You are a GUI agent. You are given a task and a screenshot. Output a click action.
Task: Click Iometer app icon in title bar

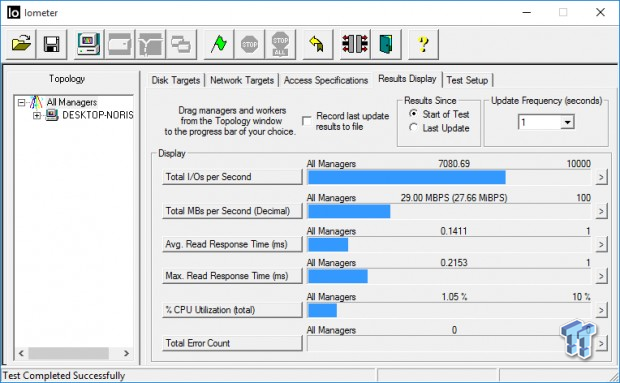click(13, 13)
